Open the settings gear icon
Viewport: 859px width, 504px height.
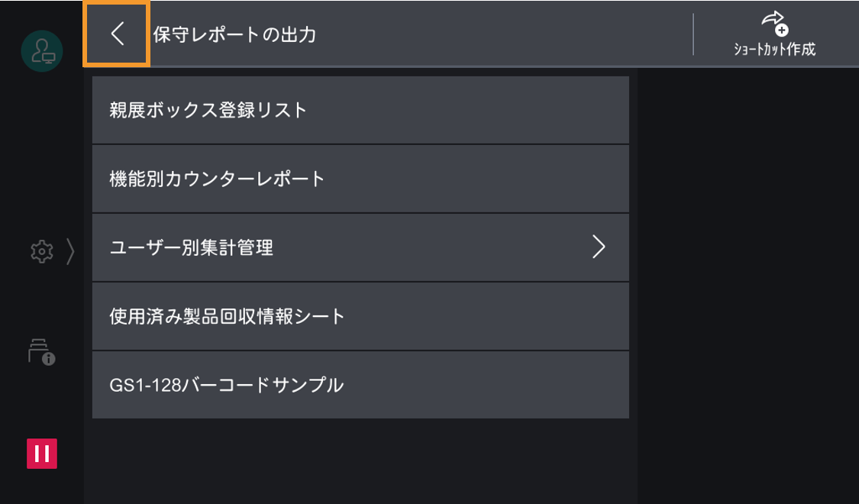pos(40,250)
